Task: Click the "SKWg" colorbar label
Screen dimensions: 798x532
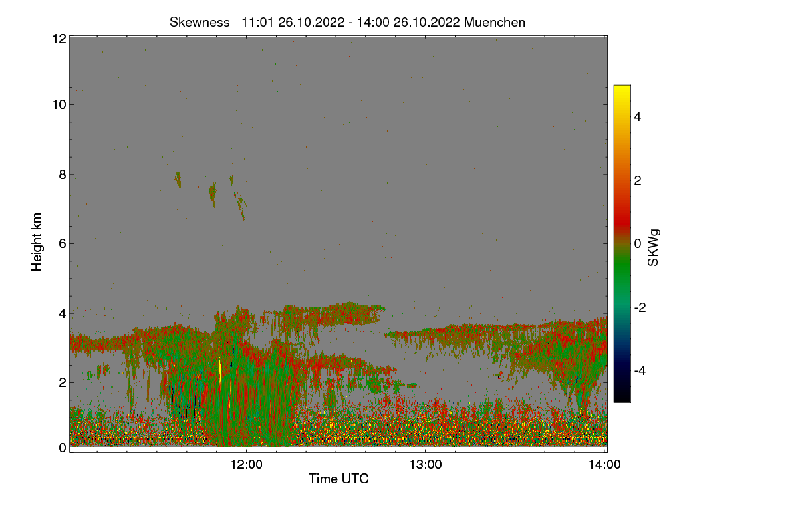Action: (654, 249)
